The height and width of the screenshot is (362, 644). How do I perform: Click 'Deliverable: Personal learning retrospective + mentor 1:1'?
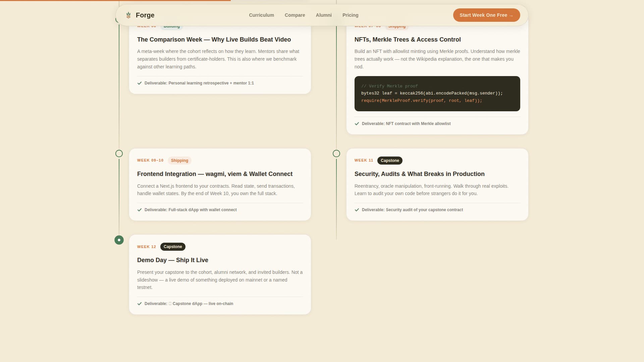[199, 83]
